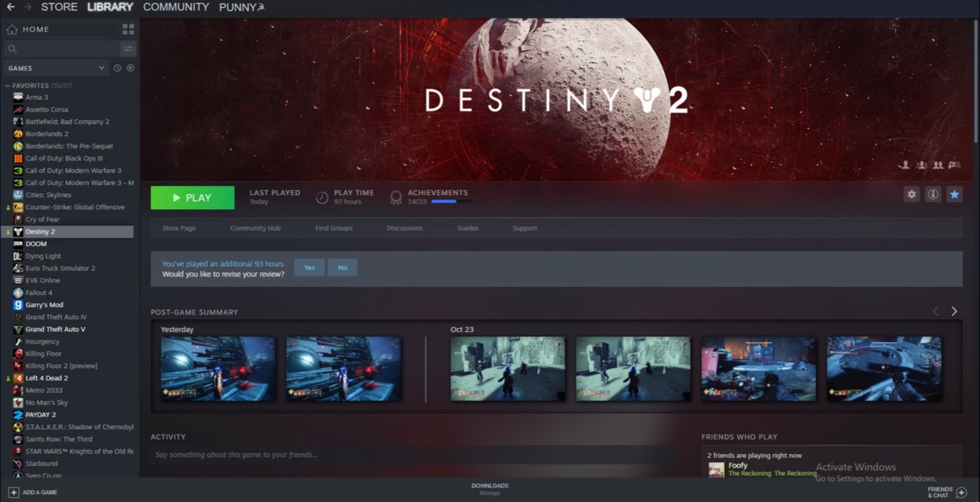Click 'You've played an additional 93 hours'
The width and height of the screenshot is (980, 502).
pyautogui.click(x=223, y=263)
